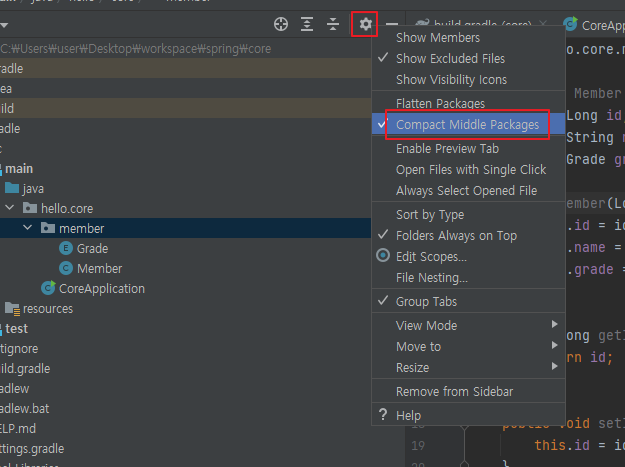Screen dimensions: 625x467
Task: Select the gradlew file row
Action: click(x=185, y=389)
